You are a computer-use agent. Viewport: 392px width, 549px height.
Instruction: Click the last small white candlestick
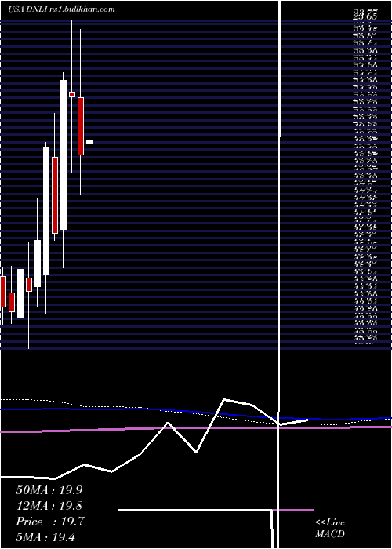click(x=89, y=142)
